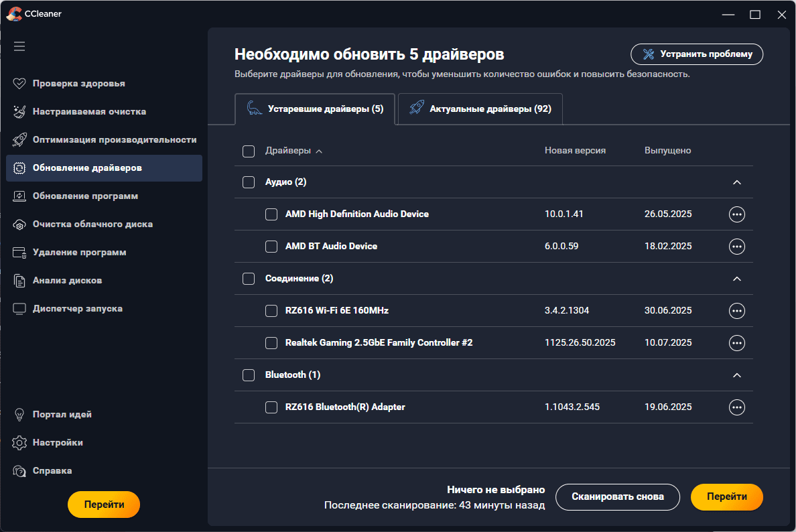The width and height of the screenshot is (796, 532).
Task: Maximize the CCleaner window
Action: click(x=755, y=15)
